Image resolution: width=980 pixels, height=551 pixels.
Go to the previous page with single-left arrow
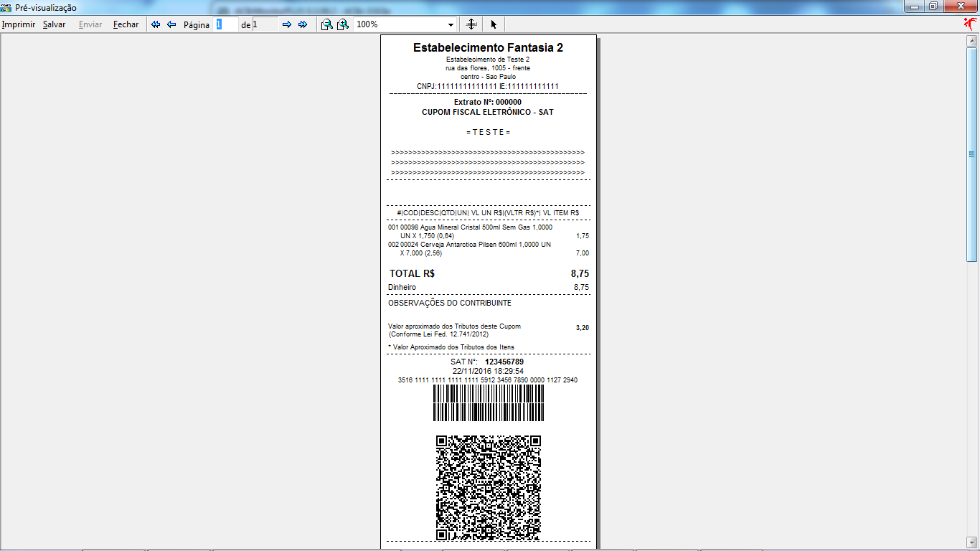[x=171, y=24]
